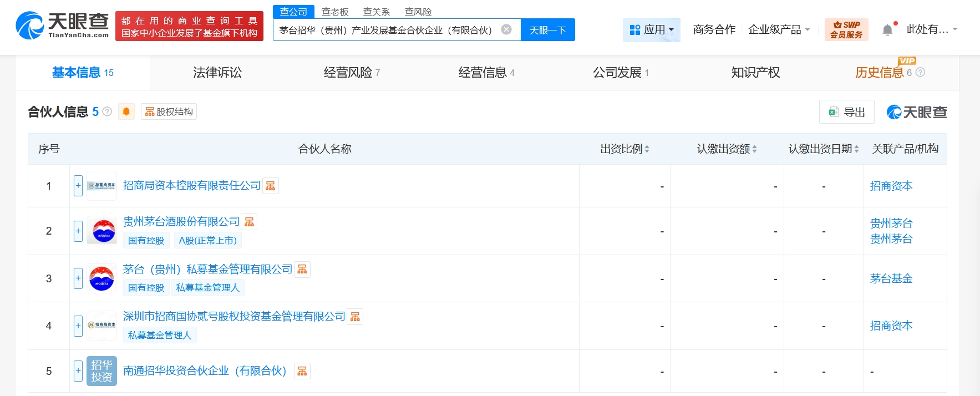The width and height of the screenshot is (980, 396).
Task: Open equity structure icon for 招商局资本控股有限责任公司
Action: pos(270,186)
